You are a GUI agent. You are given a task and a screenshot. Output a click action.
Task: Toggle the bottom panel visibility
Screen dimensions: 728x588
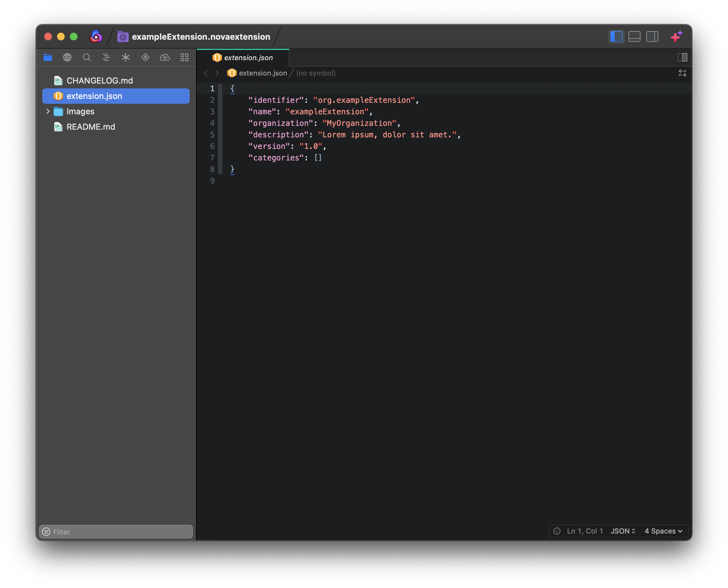pos(634,37)
